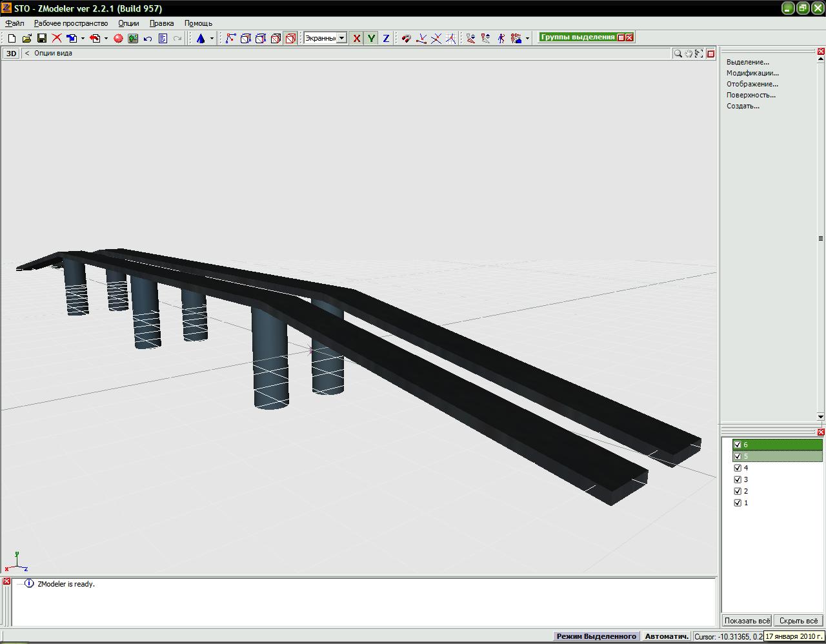Viewport: 826px width, 644px height.
Task: Toggle the Z axis constraint
Action: (386, 39)
